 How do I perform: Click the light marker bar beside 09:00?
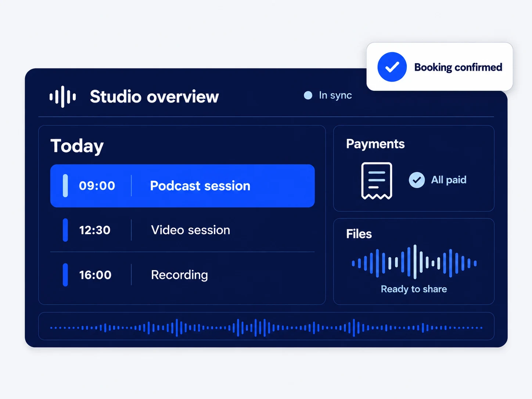tap(65, 186)
